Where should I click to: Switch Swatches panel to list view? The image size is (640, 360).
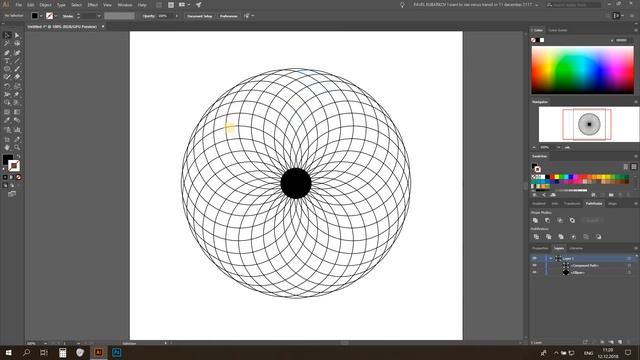pos(626,167)
